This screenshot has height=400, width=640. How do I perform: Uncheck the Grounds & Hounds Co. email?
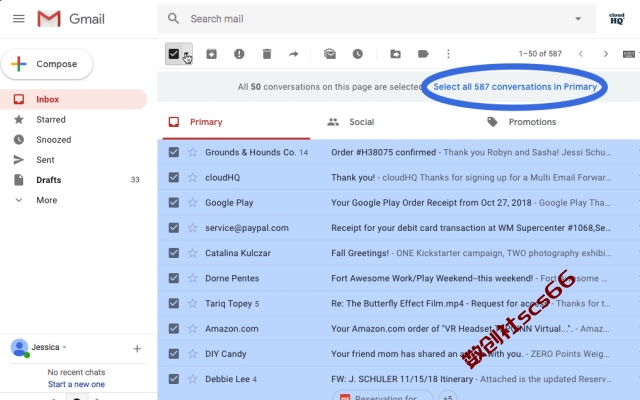click(x=173, y=152)
